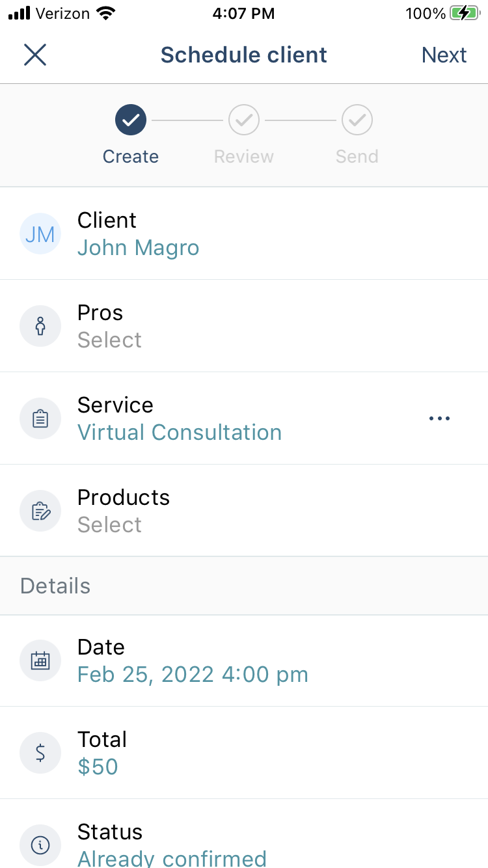Select the Send step checkmark circle
The height and width of the screenshot is (868, 488).
click(x=357, y=120)
